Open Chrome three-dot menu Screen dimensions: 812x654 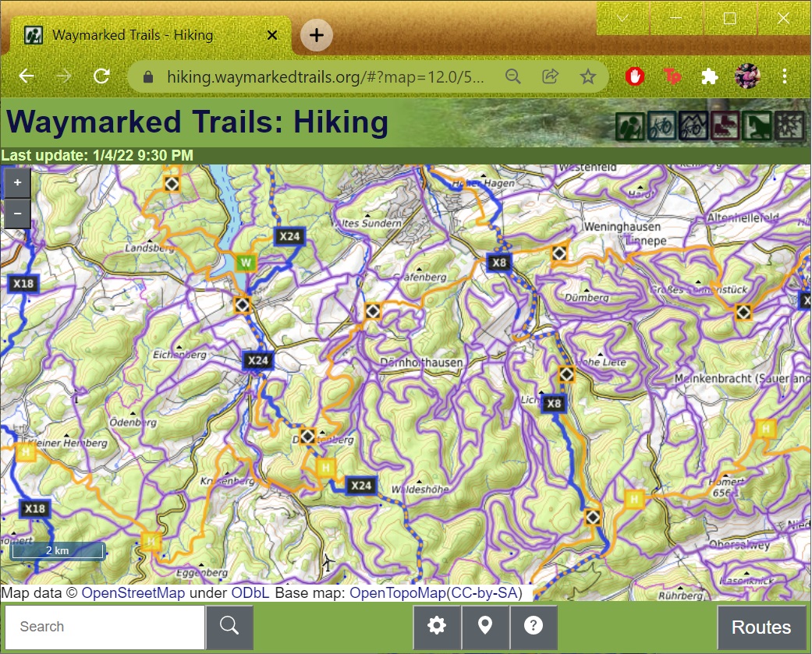[x=785, y=76]
